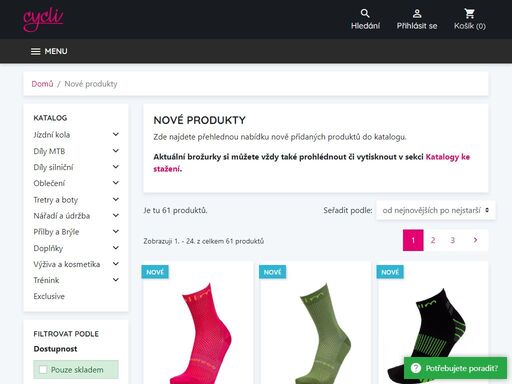
Task: Click the Nové produkty breadcrumb text
Action: pos(91,84)
